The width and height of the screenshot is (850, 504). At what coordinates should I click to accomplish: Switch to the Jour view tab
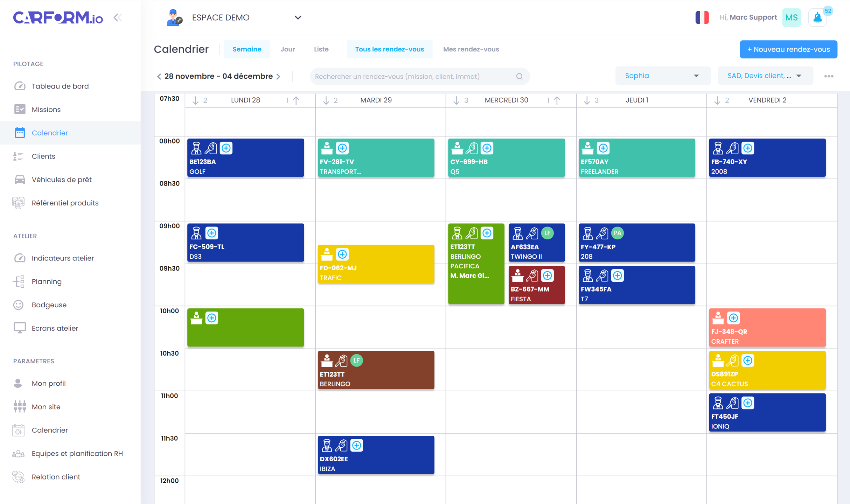(287, 49)
